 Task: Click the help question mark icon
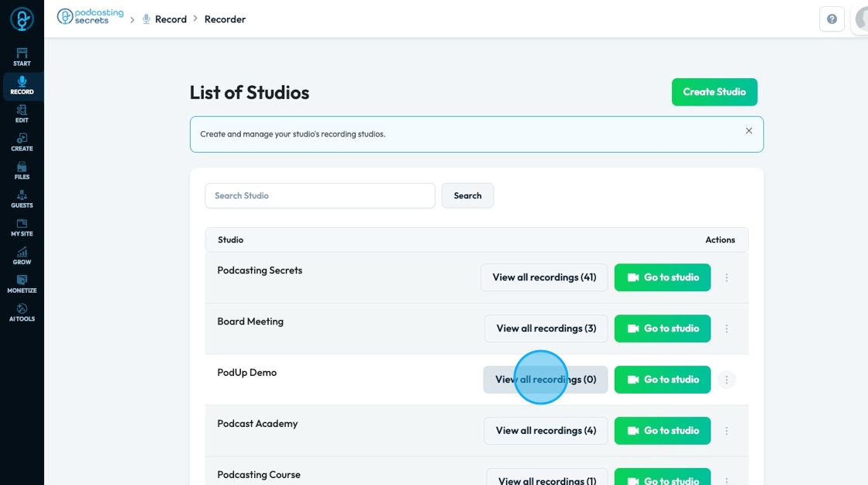pyautogui.click(x=832, y=19)
